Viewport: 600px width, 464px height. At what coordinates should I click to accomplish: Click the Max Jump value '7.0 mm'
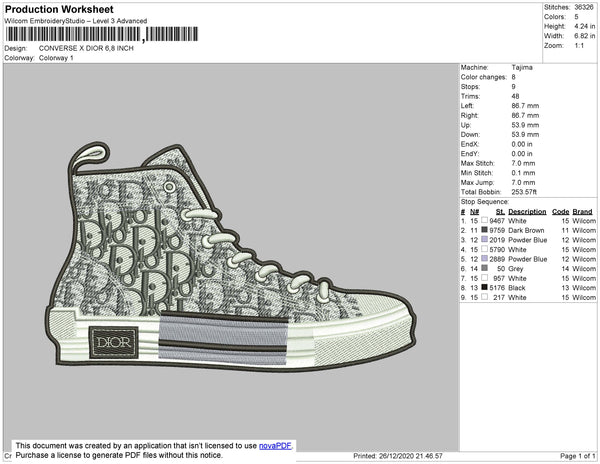(x=523, y=182)
